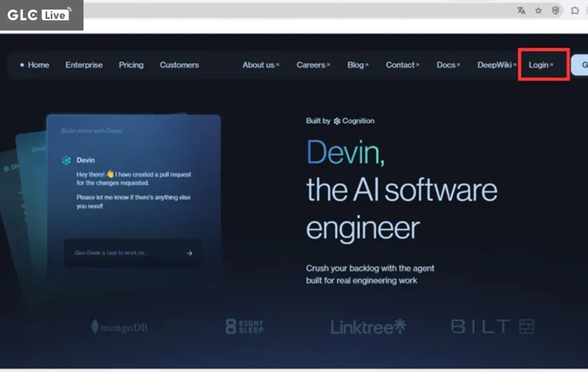Click 'Please let me know' message text
588x372 pixels.
point(133,201)
